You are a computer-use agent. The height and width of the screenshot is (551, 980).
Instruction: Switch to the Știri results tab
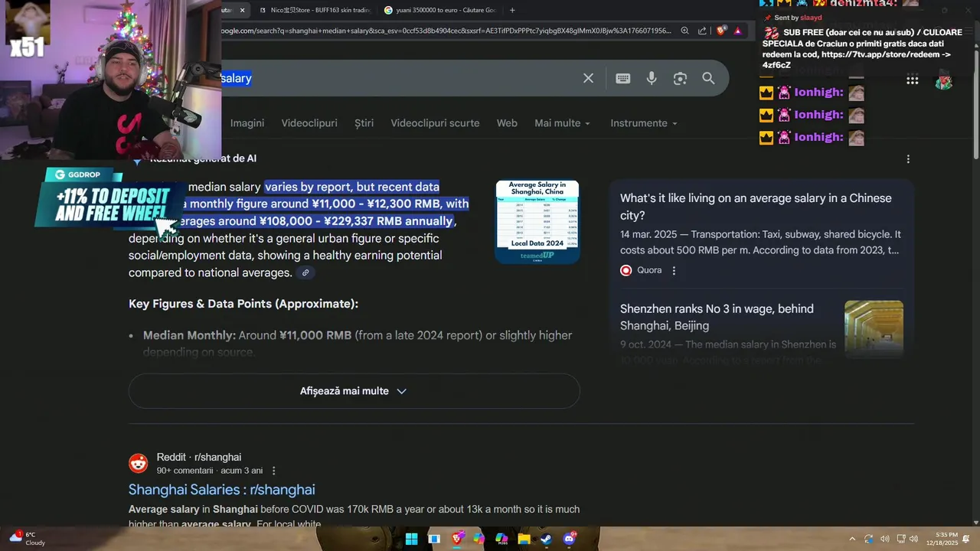[364, 123]
